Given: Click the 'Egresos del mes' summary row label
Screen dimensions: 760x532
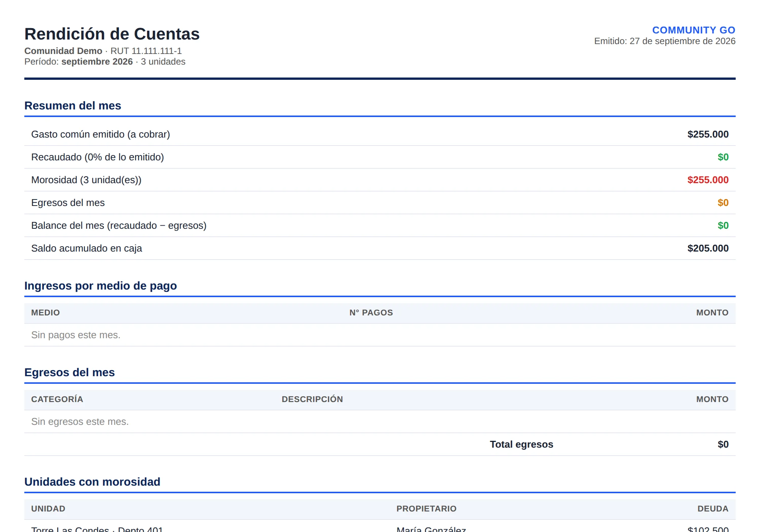Looking at the screenshot, I should point(68,203).
